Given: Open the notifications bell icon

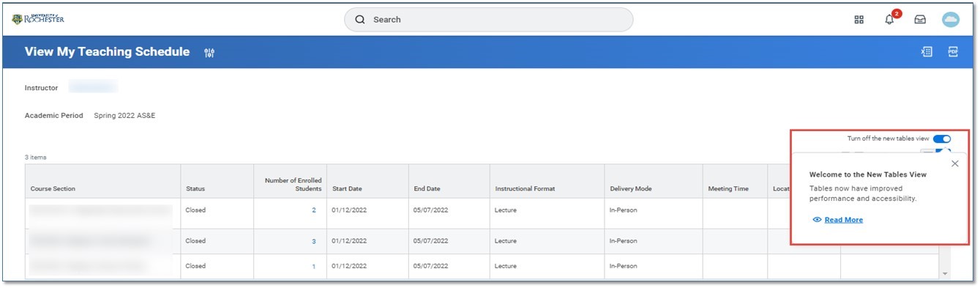Looking at the screenshot, I should (890, 20).
